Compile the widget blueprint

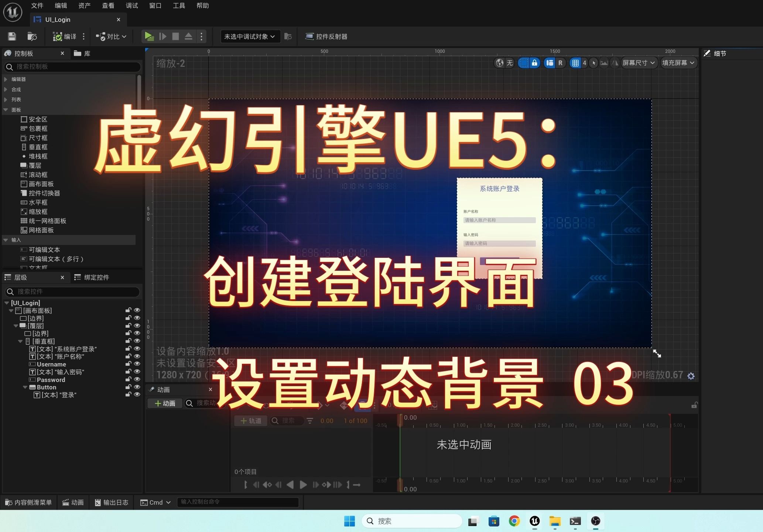pos(65,36)
